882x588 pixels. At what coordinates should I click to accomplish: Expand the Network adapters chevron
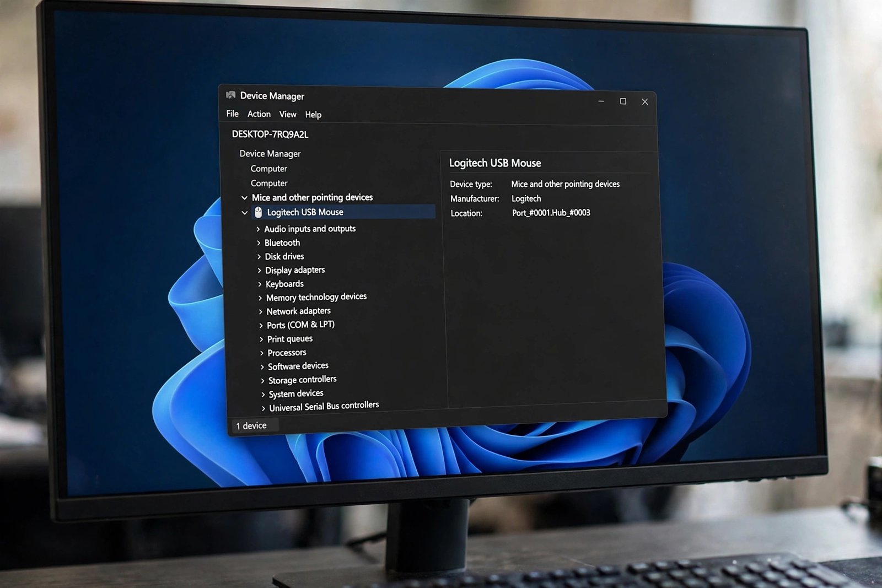coord(261,311)
